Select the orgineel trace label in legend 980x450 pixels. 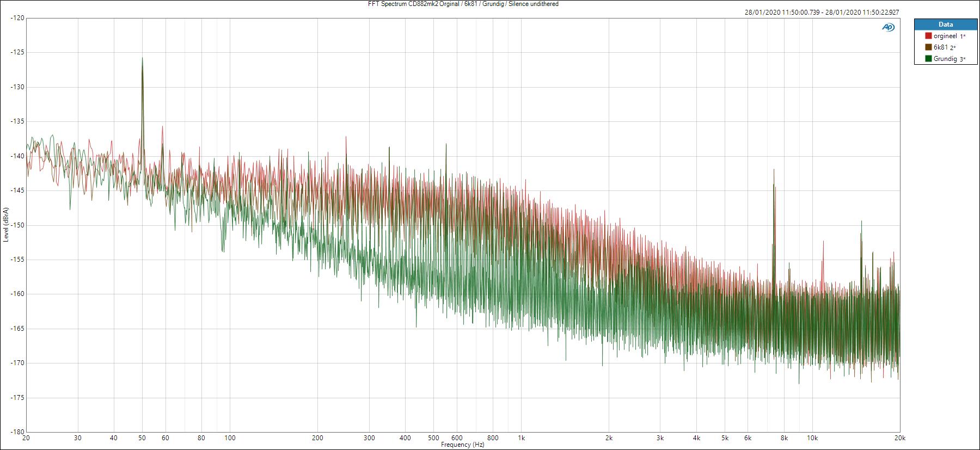(945, 36)
